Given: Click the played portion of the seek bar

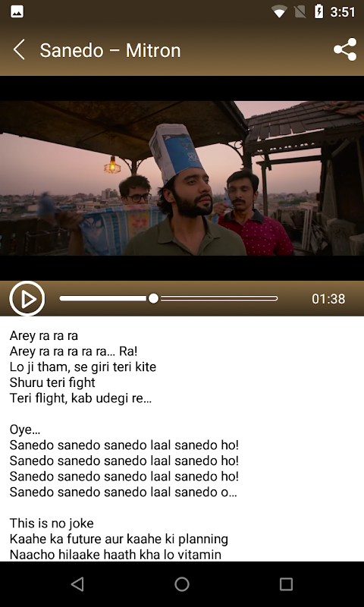Looking at the screenshot, I should point(103,298).
